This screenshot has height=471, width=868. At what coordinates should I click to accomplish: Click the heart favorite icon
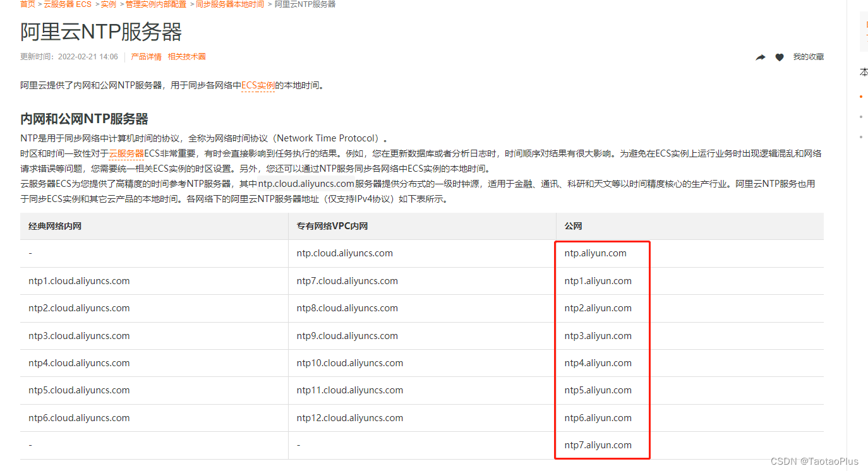tap(780, 57)
